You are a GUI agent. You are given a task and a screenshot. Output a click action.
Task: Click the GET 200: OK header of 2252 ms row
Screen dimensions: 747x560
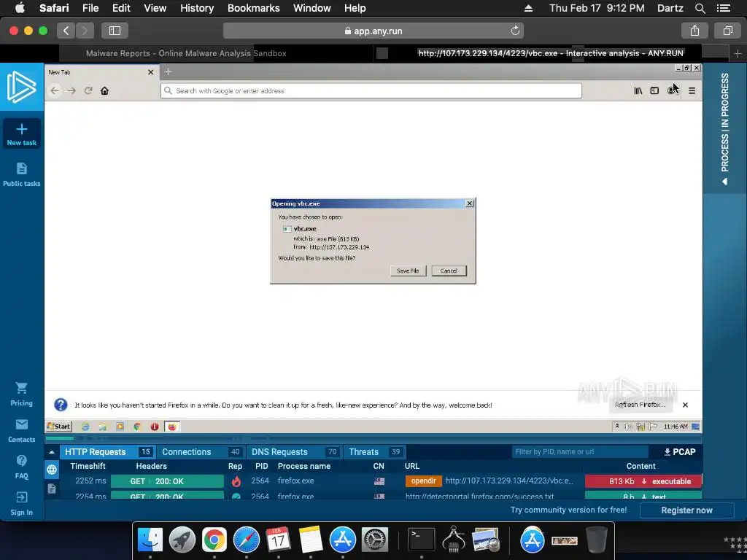(167, 481)
